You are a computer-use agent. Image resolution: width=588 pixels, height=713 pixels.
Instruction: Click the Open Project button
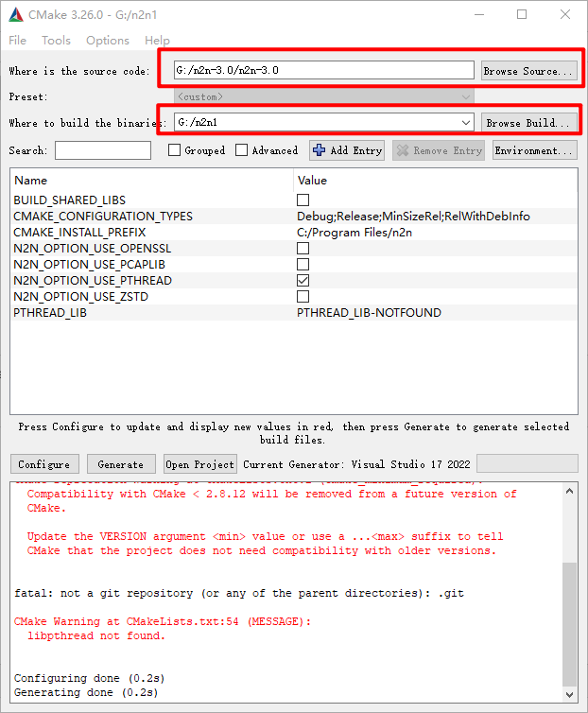tap(199, 464)
